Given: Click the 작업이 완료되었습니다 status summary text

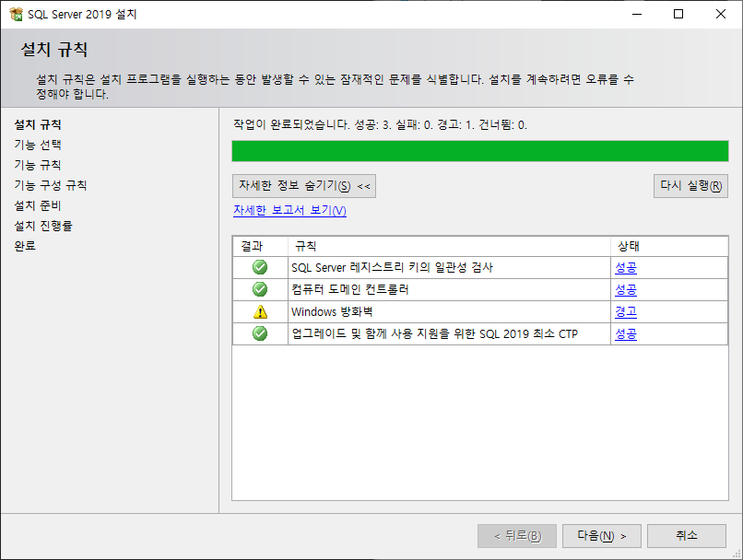Looking at the screenshot, I should (380, 125).
